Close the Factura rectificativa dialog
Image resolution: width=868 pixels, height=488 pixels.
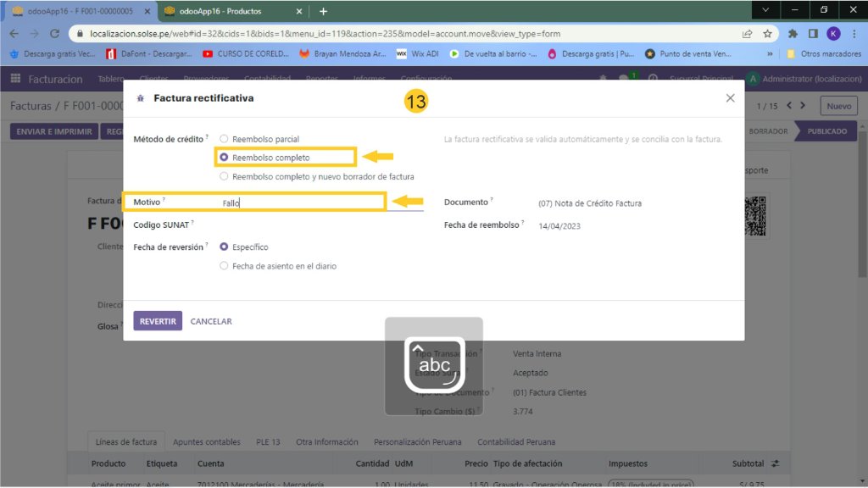pyautogui.click(x=730, y=98)
